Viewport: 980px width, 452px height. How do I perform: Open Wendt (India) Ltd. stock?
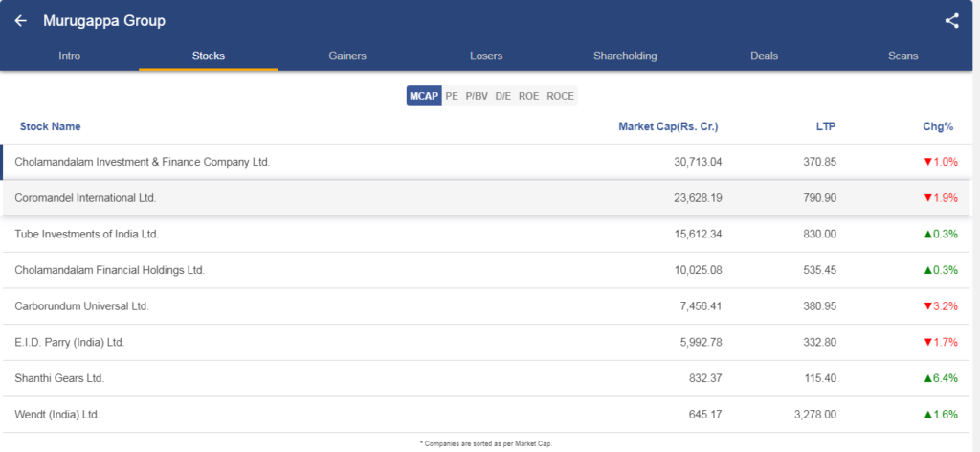coord(57,415)
